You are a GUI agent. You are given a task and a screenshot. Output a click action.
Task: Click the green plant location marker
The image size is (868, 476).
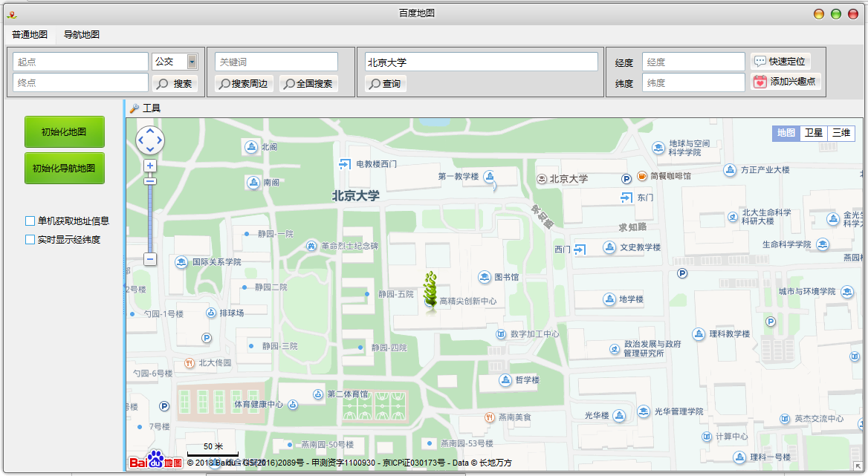pos(431,292)
